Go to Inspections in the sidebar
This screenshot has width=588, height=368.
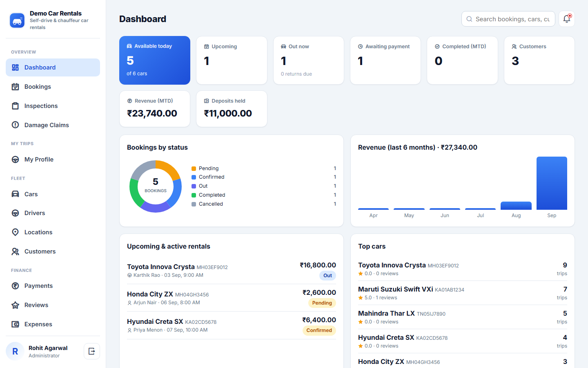click(x=53, y=106)
